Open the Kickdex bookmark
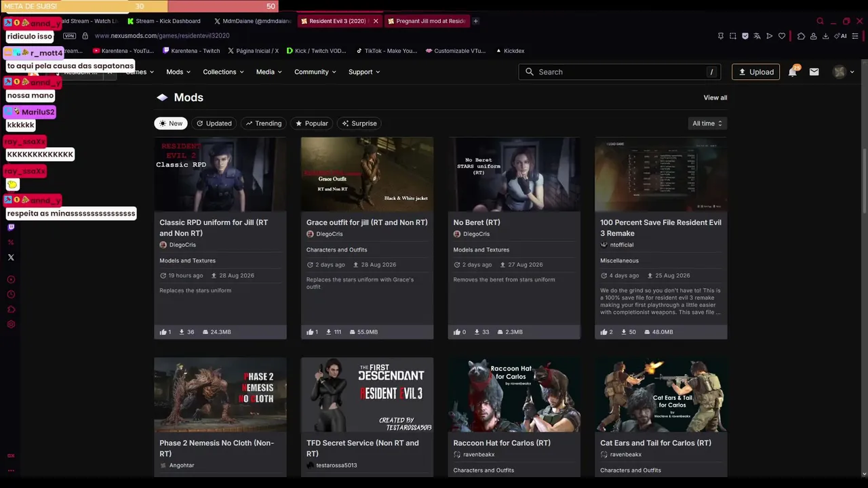Screen dimensions: 868x488 pyautogui.click(x=510, y=51)
